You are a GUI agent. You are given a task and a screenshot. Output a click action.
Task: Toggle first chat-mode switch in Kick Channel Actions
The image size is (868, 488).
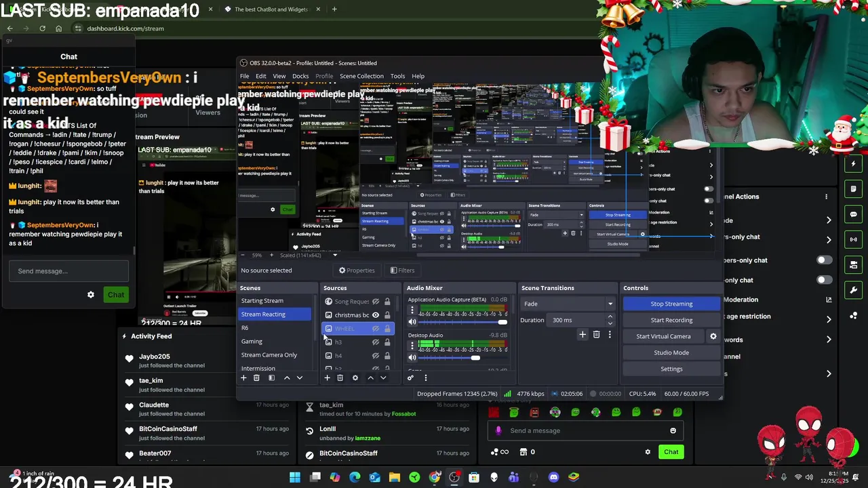(824, 260)
